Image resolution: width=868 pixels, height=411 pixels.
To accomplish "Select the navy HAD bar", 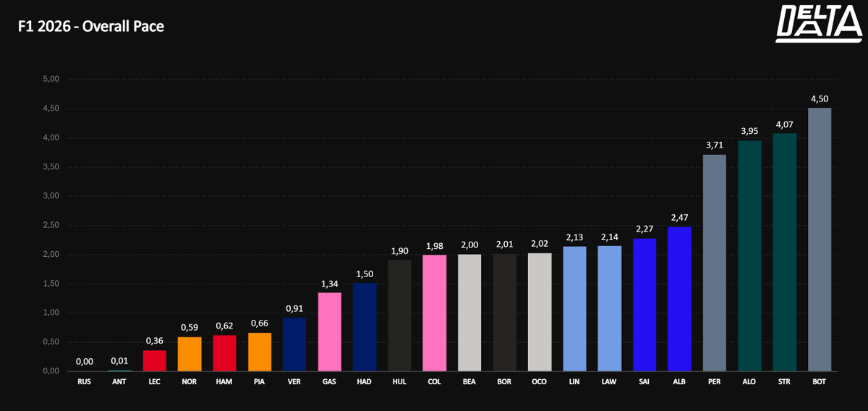I will click(365, 327).
